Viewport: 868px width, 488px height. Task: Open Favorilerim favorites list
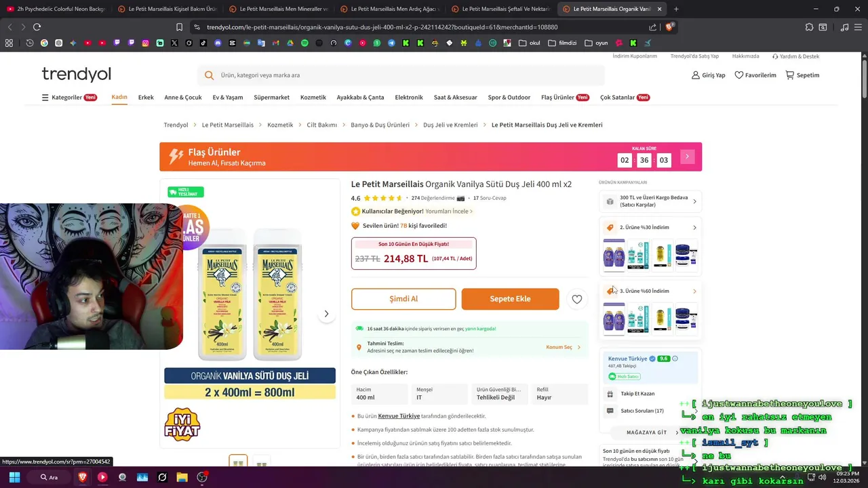[x=755, y=75]
